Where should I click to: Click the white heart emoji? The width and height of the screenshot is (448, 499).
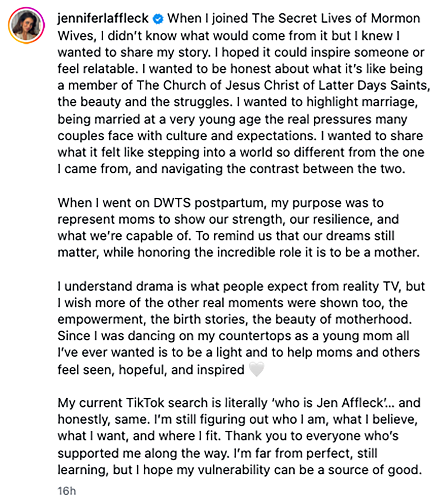pos(256,369)
